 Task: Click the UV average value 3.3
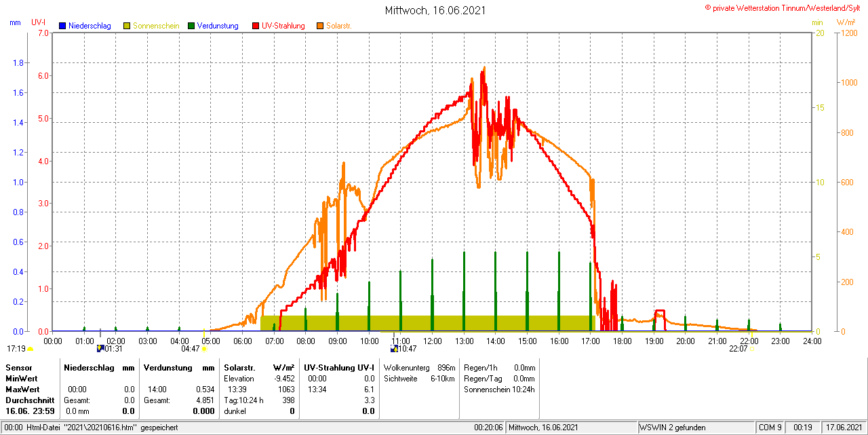[x=369, y=400]
